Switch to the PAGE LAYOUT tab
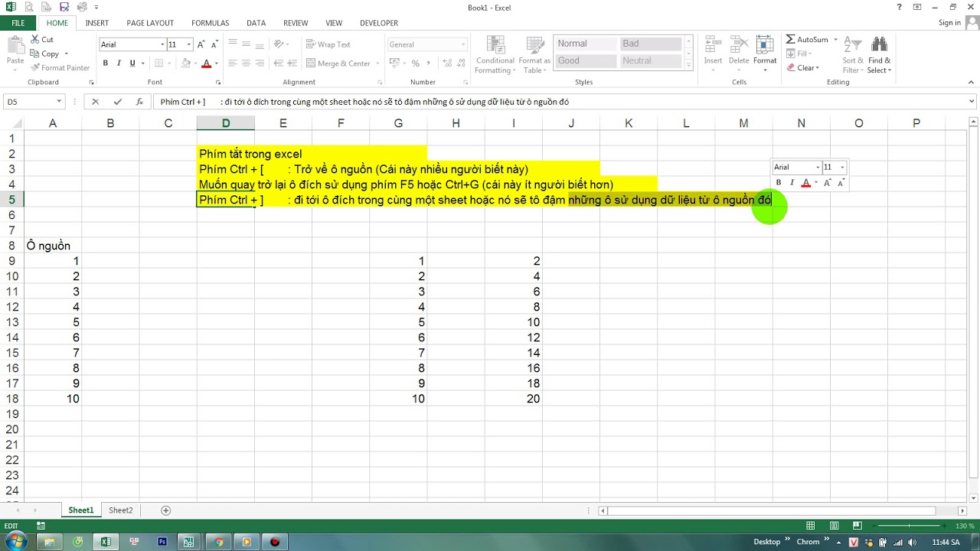Image resolution: width=980 pixels, height=551 pixels. pyautogui.click(x=150, y=23)
